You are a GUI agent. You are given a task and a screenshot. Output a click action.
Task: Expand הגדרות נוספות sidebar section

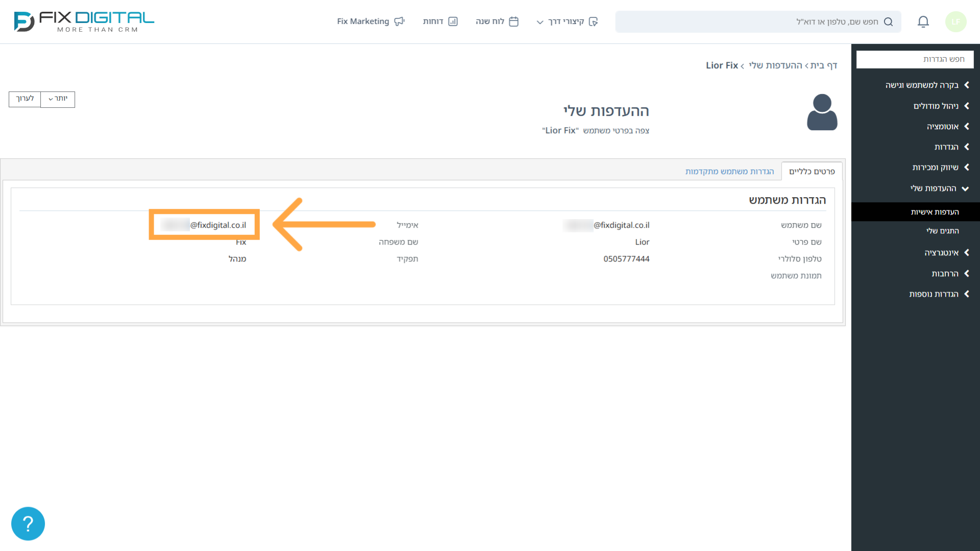click(939, 294)
